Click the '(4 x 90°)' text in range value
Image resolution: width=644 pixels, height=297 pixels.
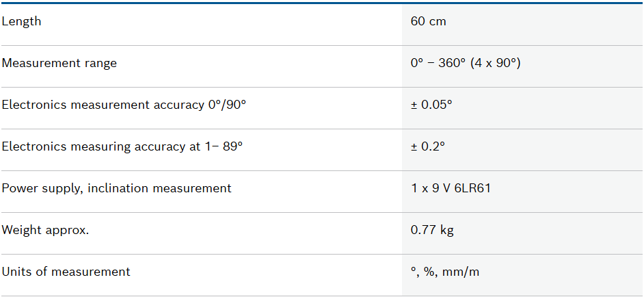click(496, 63)
